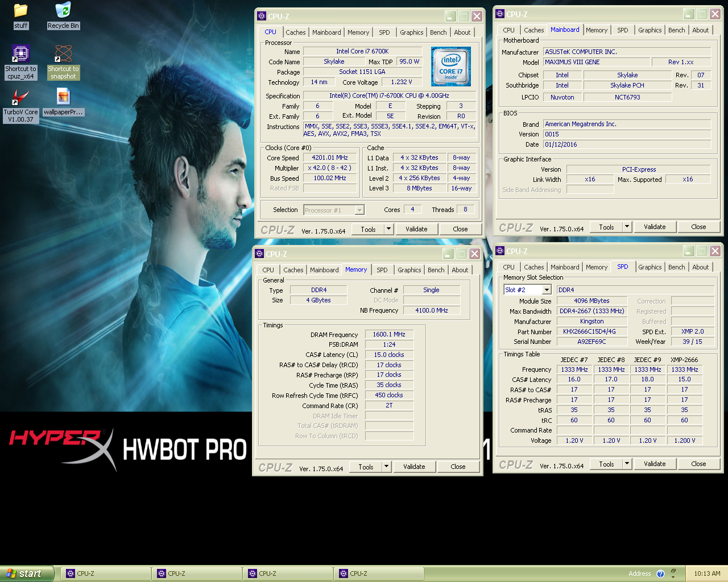The image size is (728, 582).
Task: Click the Intel Core i7 inside logo
Action: tap(451, 66)
